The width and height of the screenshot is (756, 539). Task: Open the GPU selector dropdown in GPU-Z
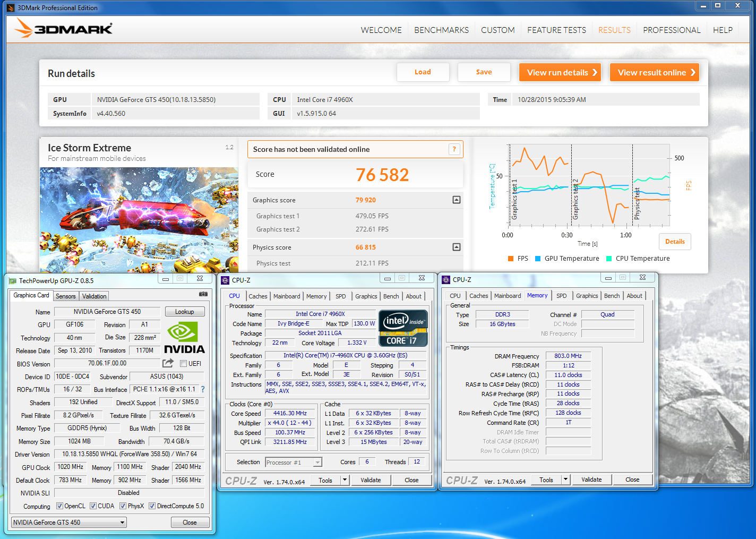click(x=69, y=523)
